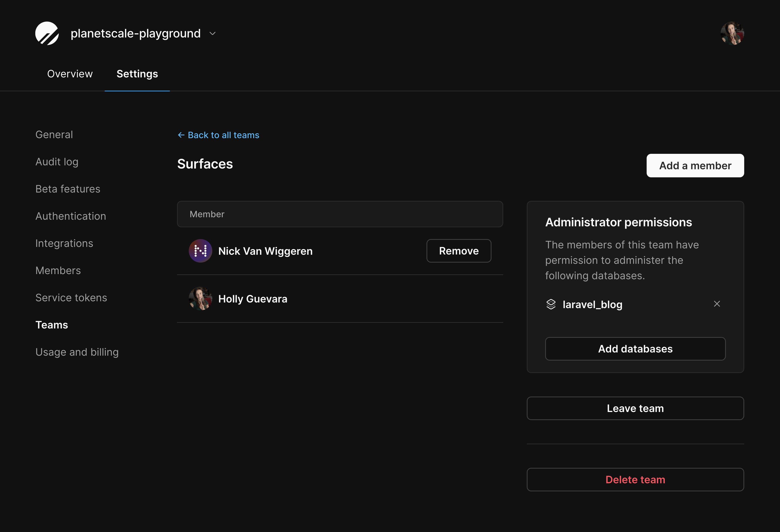Switch to the Overview tab
This screenshot has height=532, width=780.
pyautogui.click(x=70, y=74)
